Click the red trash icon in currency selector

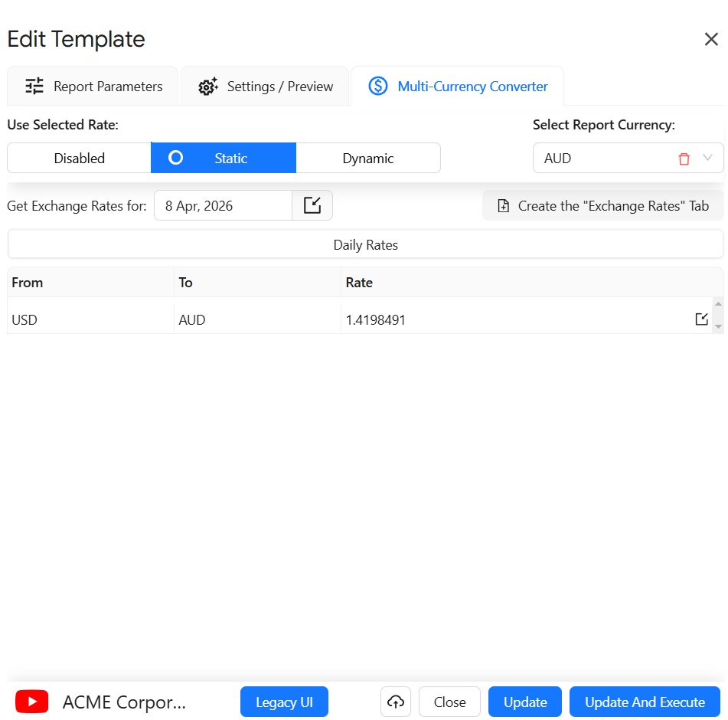[684, 159]
